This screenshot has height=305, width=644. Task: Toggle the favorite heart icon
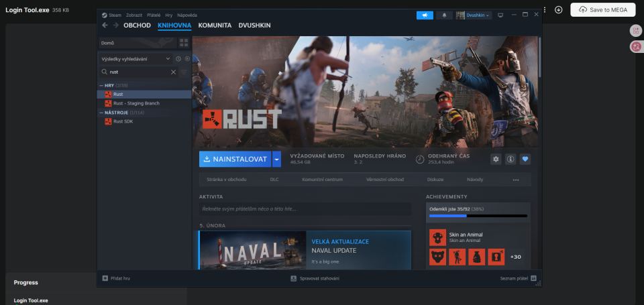[x=525, y=160]
